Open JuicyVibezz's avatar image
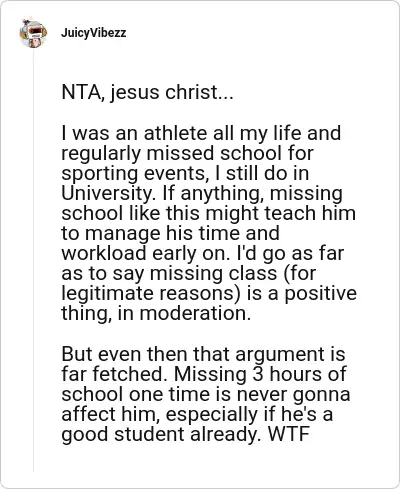Viewport: 400px width, 489px height. coord(33,33)
